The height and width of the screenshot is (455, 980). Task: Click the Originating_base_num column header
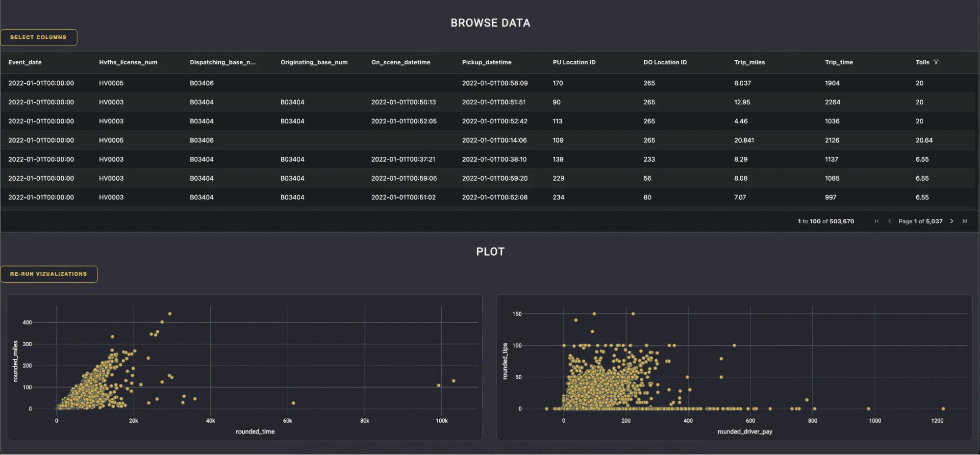pyautogui.click(x=314, y=62)
